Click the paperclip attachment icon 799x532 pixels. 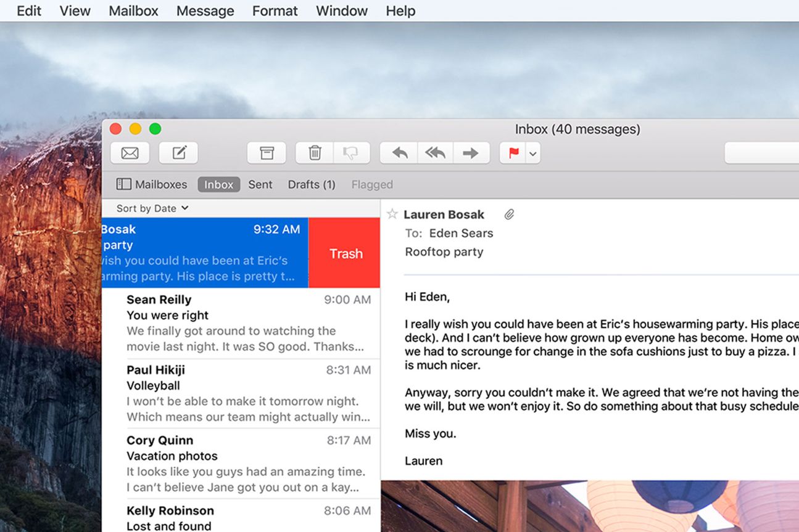[x=509, y=215]
